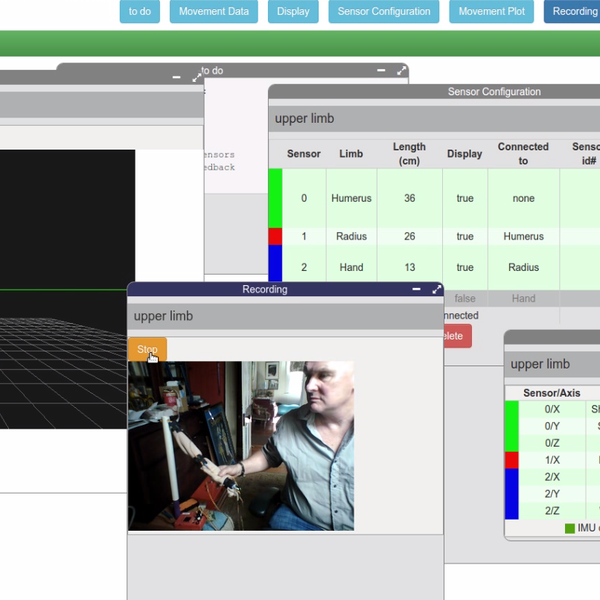600x600 pixels.
Task: Click length value 13
Action: click(409, 267)
